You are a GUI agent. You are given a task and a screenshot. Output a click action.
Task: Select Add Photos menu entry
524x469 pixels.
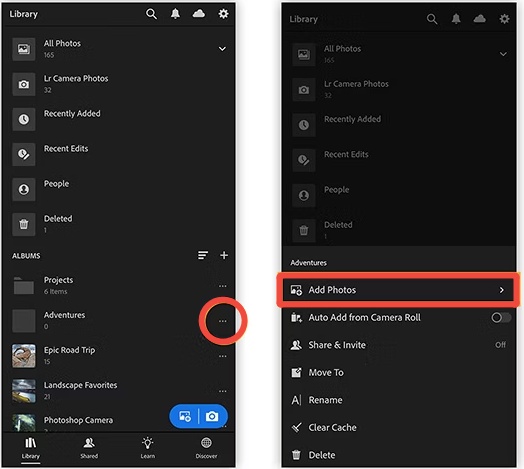click(x=398, y=290)
